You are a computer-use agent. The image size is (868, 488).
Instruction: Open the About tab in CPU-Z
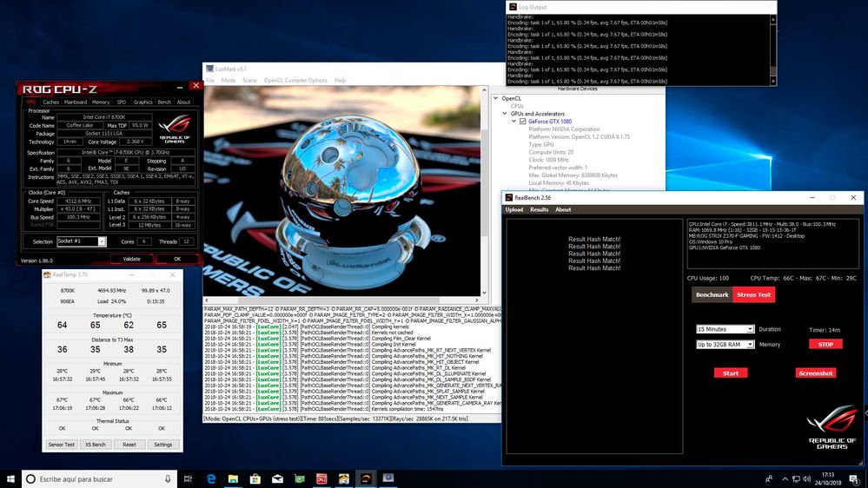[183, 102]
